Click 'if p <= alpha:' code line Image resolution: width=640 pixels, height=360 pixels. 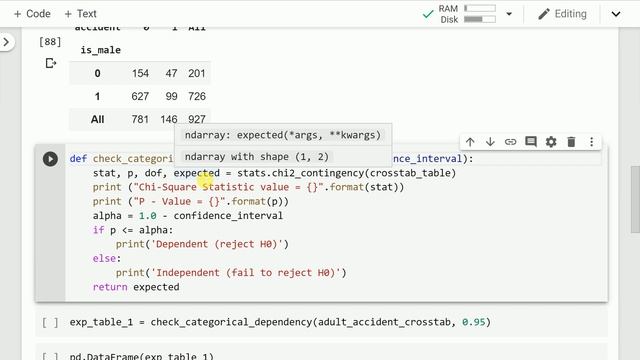pos(133,230)
